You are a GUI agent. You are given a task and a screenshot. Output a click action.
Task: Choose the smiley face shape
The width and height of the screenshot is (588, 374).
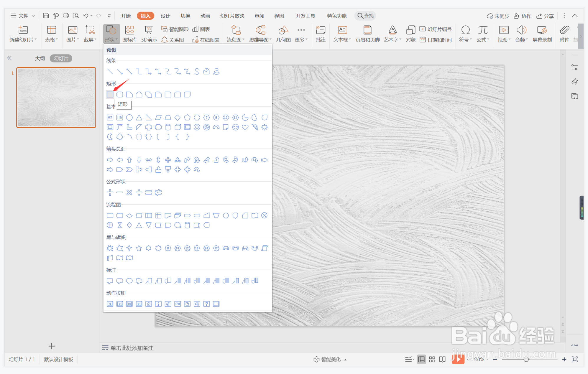click(235, 127)
